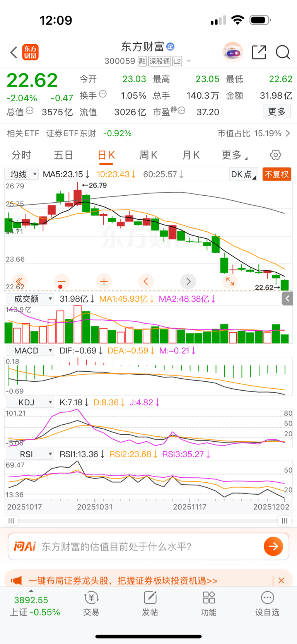This screenshot has width=297, height=644.
Task: Grab the right timeline range handle
Action: pyautogui.click(x=285, y=521)
